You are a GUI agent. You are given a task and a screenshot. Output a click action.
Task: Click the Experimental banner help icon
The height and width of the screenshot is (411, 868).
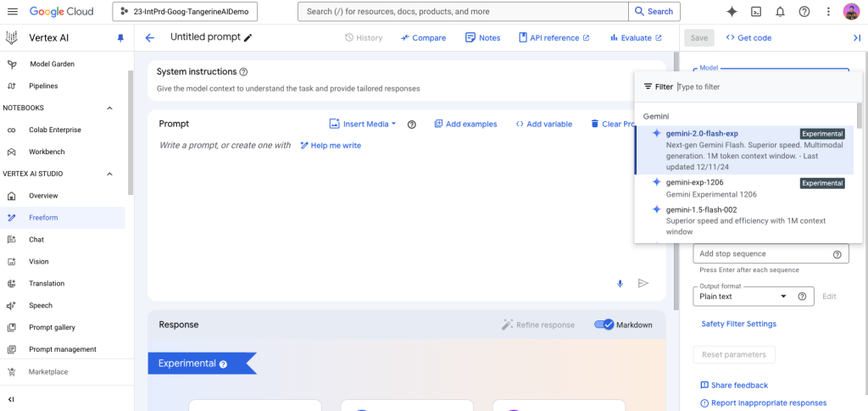tap(223, 364)
